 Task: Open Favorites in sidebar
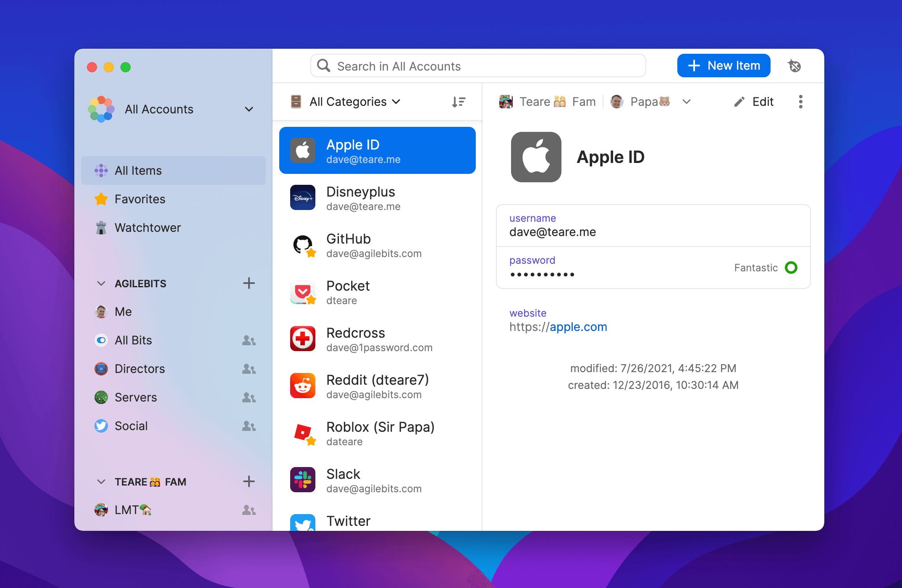140,199
